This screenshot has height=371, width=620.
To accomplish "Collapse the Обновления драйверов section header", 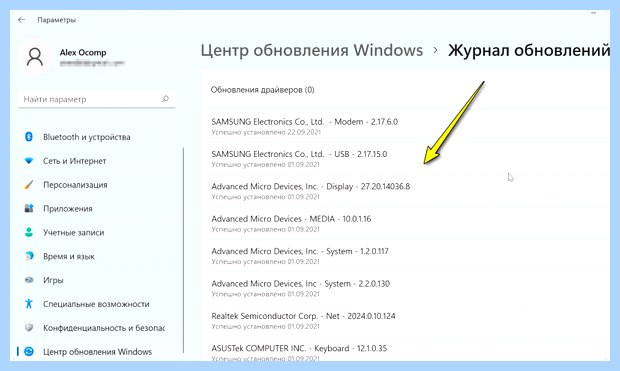I will coord(405,90).
